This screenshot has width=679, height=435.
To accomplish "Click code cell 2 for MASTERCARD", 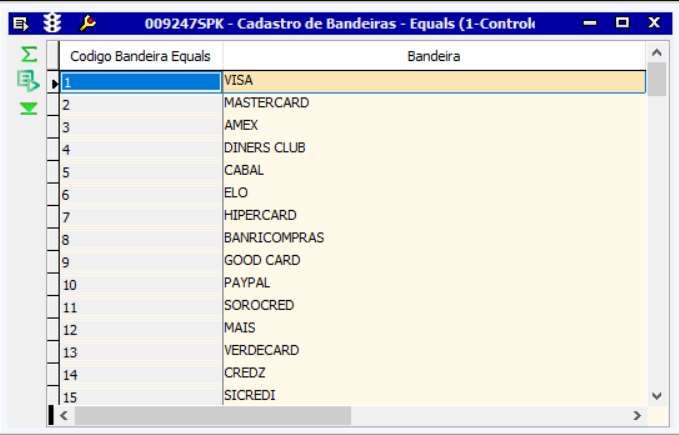I will [x=141, y=104].
